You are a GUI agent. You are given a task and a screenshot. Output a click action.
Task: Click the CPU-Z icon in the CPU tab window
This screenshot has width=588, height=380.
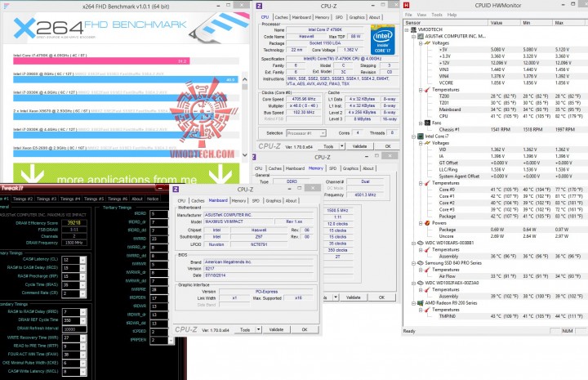point(259,6)
